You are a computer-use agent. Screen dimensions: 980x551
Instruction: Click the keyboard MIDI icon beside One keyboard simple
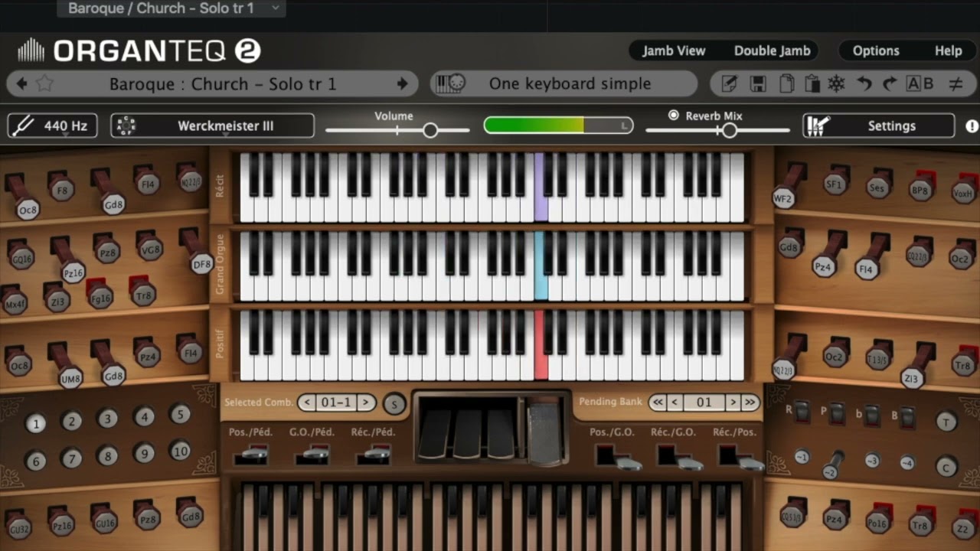pyautogui.click(x=450, y=83)
